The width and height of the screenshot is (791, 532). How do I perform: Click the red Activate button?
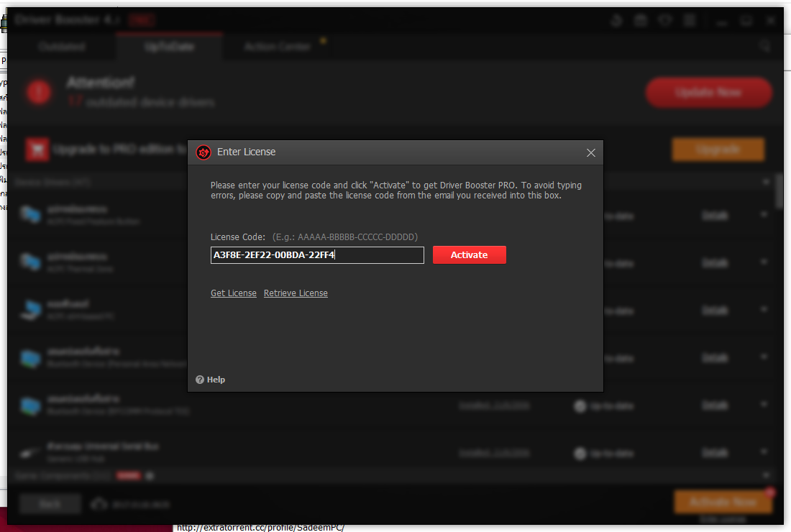pyautogui.click(x=469, y=254)
